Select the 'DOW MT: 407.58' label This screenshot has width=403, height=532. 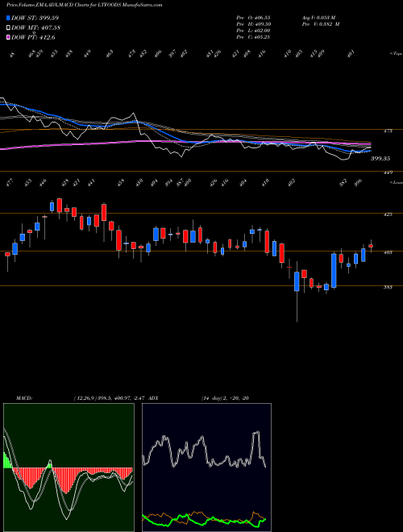pos(36,28)
